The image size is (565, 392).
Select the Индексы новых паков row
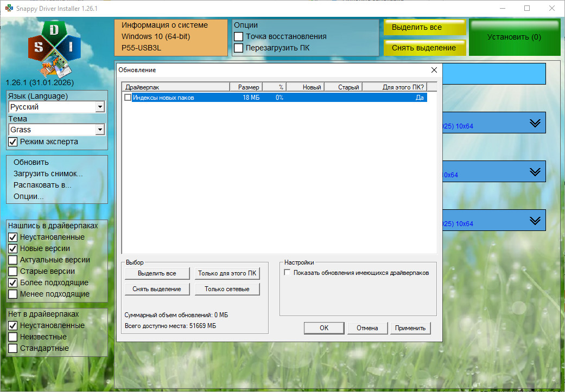[276, 98]
